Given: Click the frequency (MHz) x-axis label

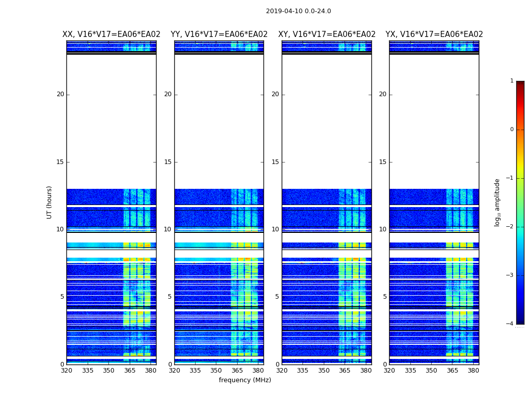Looking at the screenshot, I should [245, 380].
